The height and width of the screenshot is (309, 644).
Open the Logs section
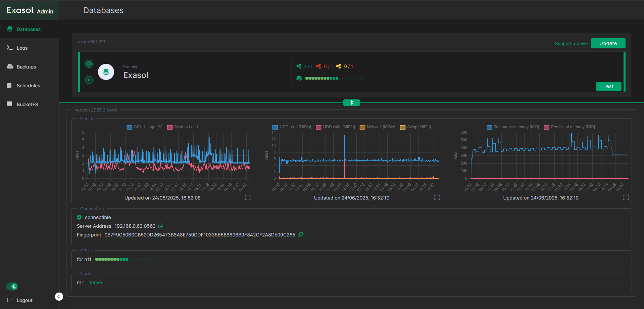pyautogui.click(x=30, y=48)
